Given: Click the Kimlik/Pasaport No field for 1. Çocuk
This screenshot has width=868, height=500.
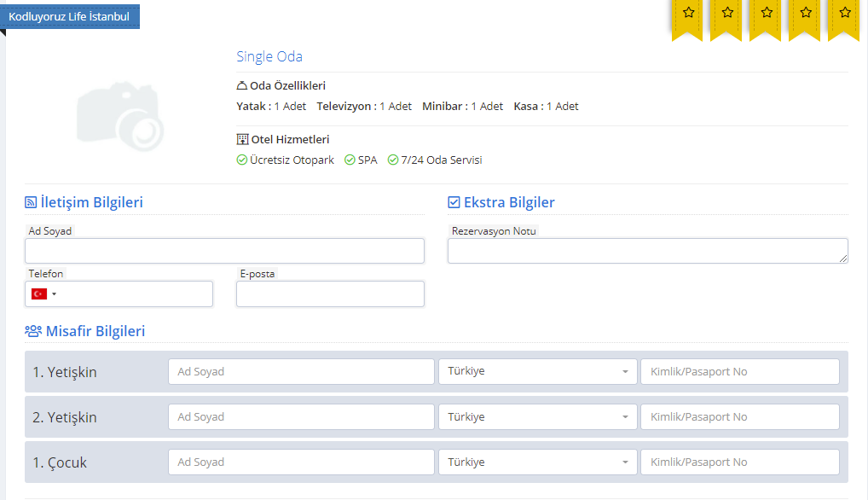Looking at the screenshot, I should (739, 462).
